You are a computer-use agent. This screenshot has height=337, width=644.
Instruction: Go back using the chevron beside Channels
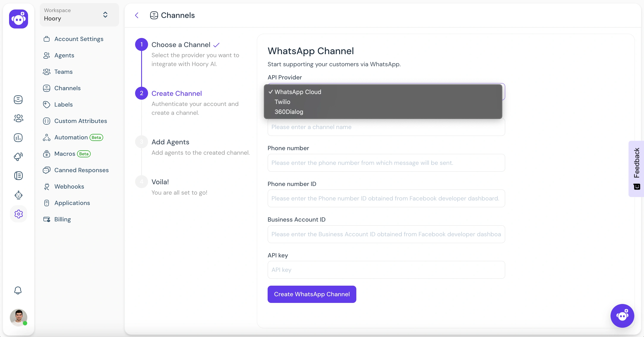coord(137,16)
